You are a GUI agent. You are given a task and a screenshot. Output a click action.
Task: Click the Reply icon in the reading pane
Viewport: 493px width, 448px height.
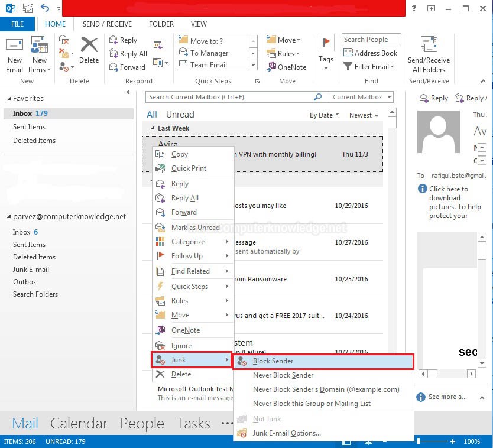424,98
